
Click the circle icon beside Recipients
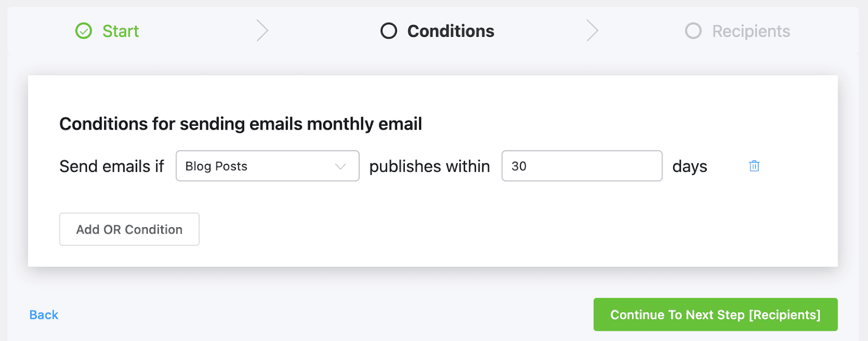click(x=693, y=31)
